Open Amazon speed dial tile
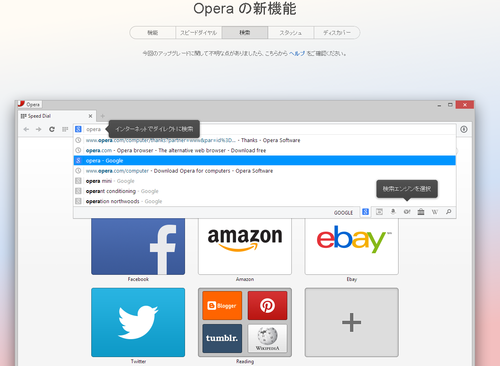 [245, 247]
